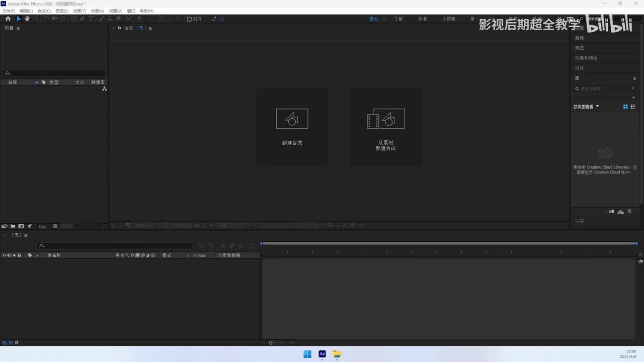Open the timeline panel menu
Viewport: 644px width, 362px height.
26,235
